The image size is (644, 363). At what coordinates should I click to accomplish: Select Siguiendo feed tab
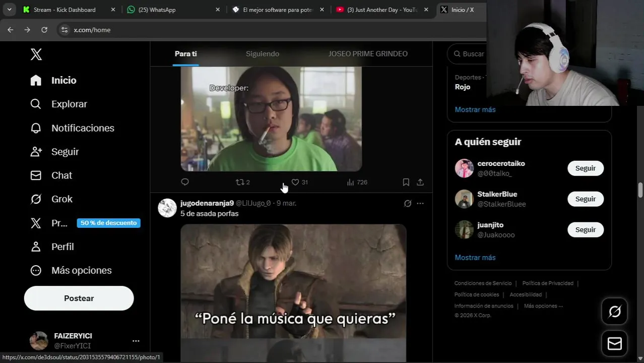click(263, 53)
